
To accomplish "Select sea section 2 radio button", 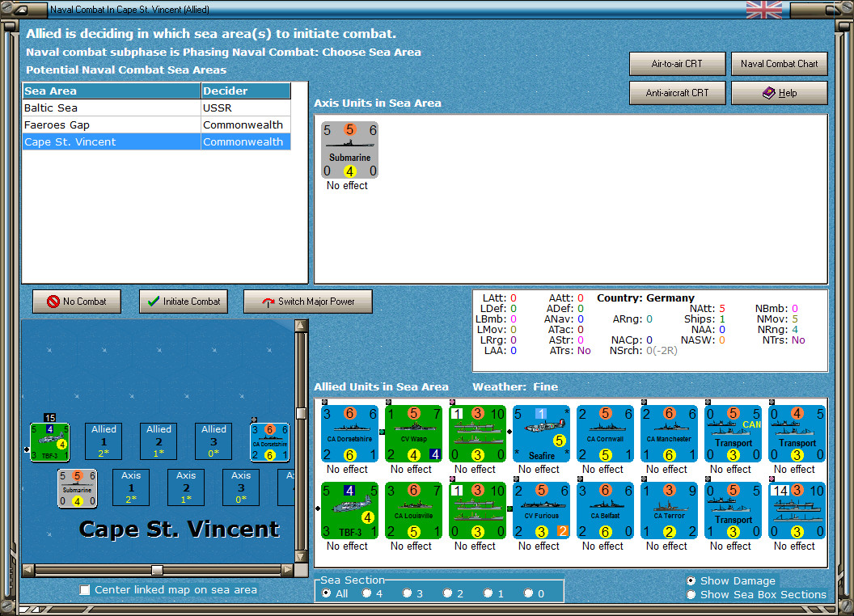I will click(447, 593).
